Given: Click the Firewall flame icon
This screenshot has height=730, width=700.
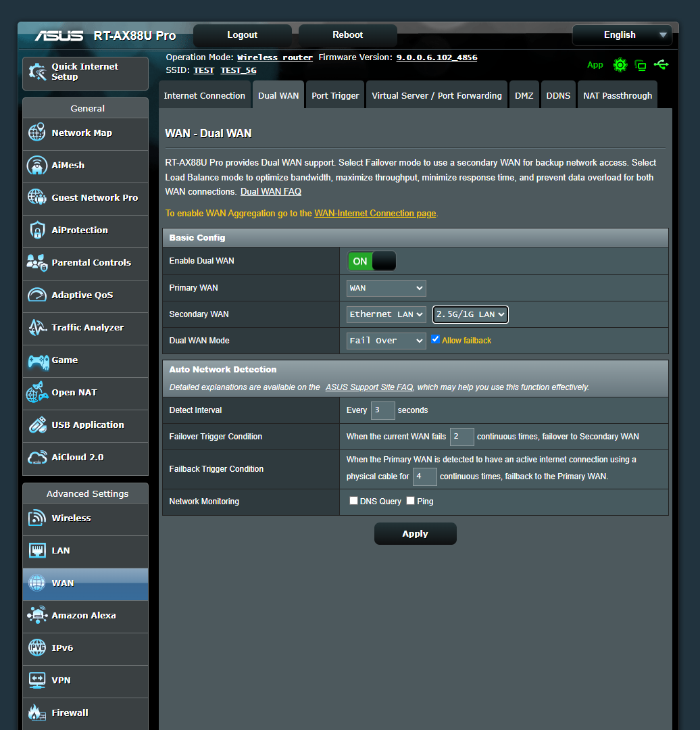Looking at the screenshot, I should click(37, 712).
